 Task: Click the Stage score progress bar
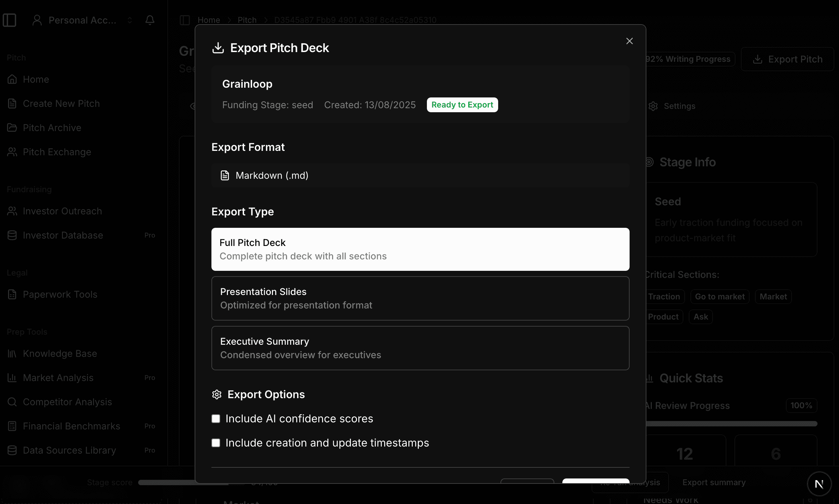pos(184,482)
